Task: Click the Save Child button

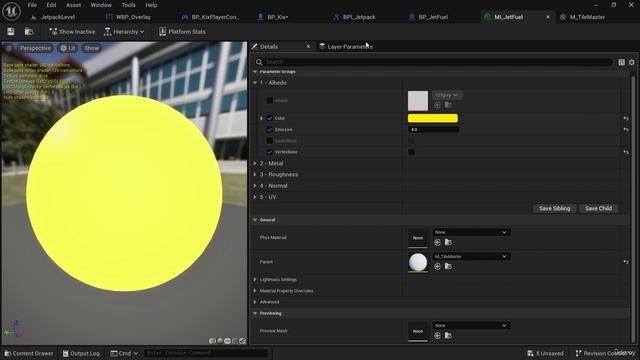Action: pyautogui.click(x=598, y=209)
